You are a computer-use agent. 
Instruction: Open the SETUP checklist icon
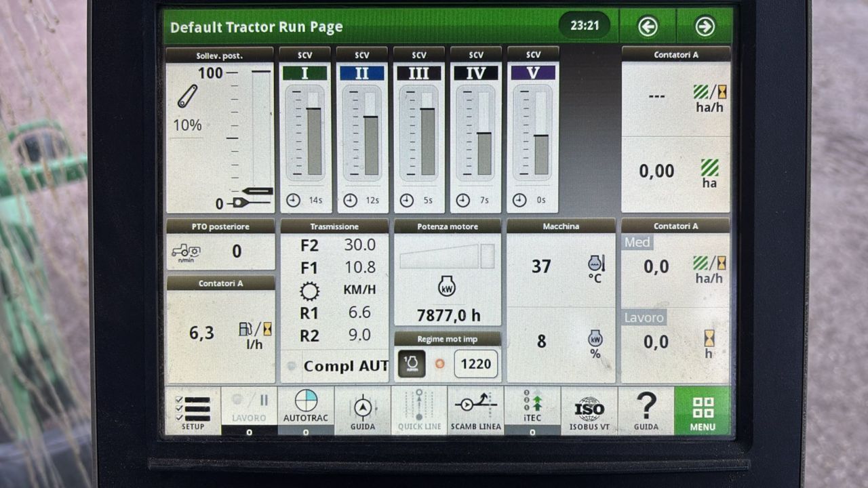coord(193,410)
